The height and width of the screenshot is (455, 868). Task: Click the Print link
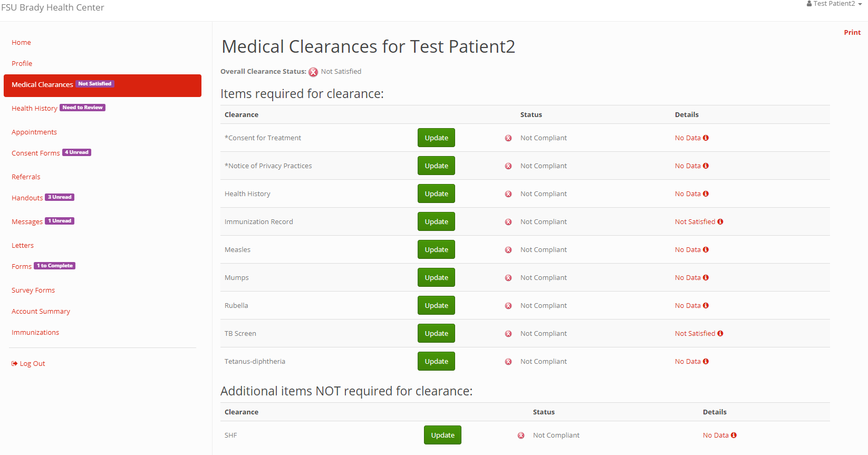[x=852, y=33]
